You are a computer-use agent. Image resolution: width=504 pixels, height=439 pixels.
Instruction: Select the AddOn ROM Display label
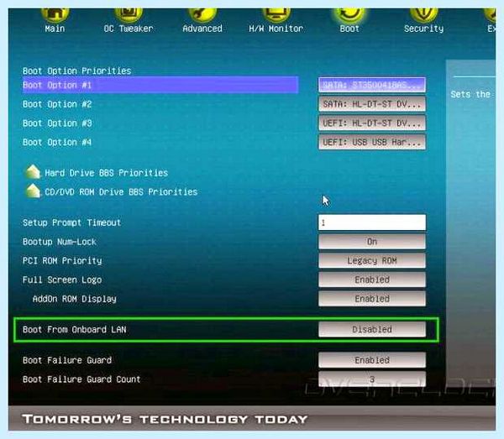[x=74, y=299]
